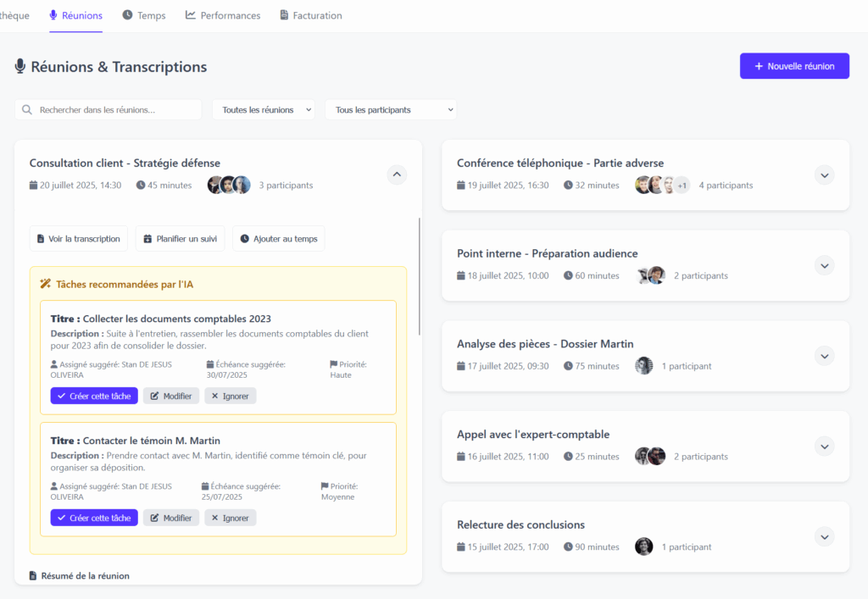The image size is (868, 599).
Task: Open the Tous les participants dropdown
Action: [391, 109]
